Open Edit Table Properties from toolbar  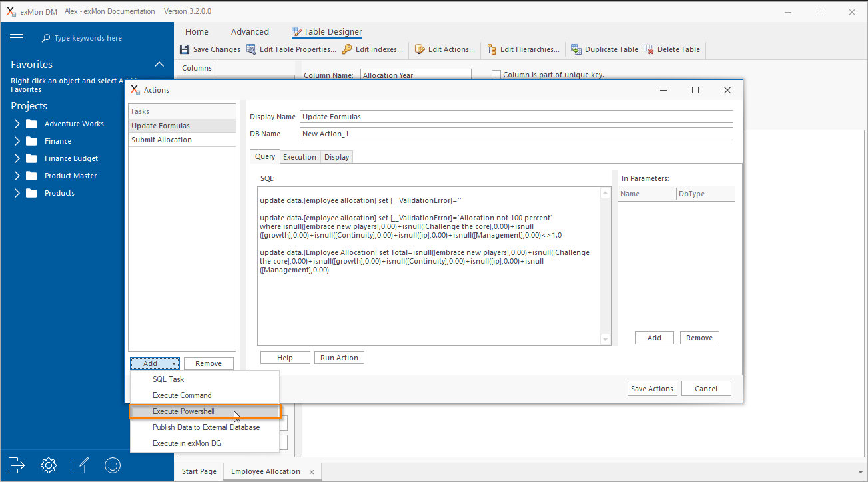pyautogui.click(x=291, y=49)
